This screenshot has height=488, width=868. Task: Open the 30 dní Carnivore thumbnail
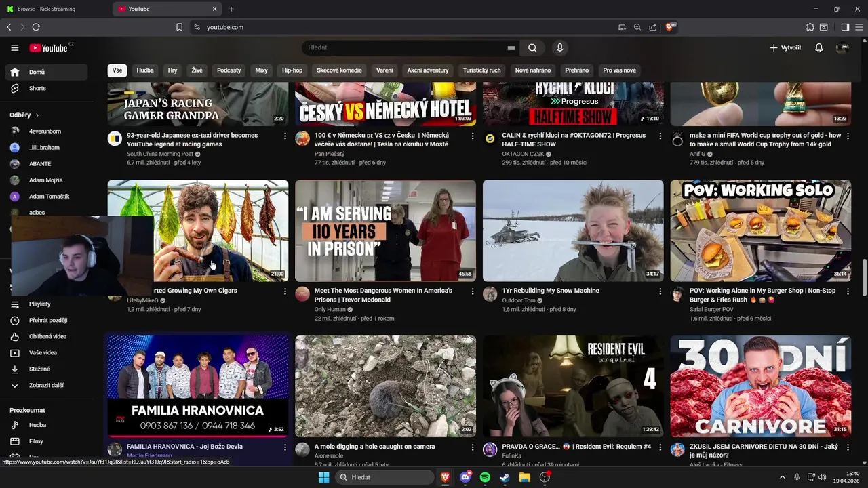(761, 386)
